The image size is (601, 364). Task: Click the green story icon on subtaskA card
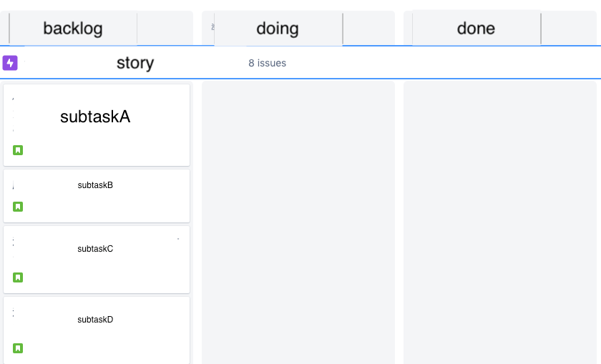point(18,150)
